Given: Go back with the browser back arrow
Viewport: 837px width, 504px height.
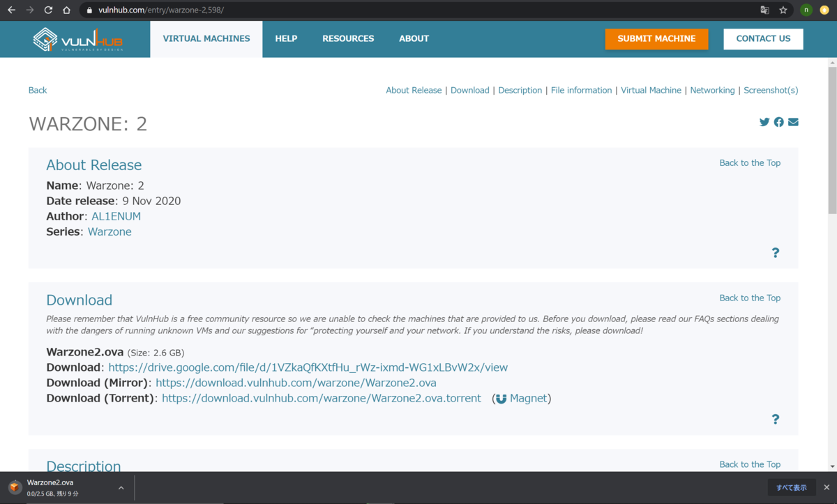Looking at the screenshot, I should [x=11, y=10].
